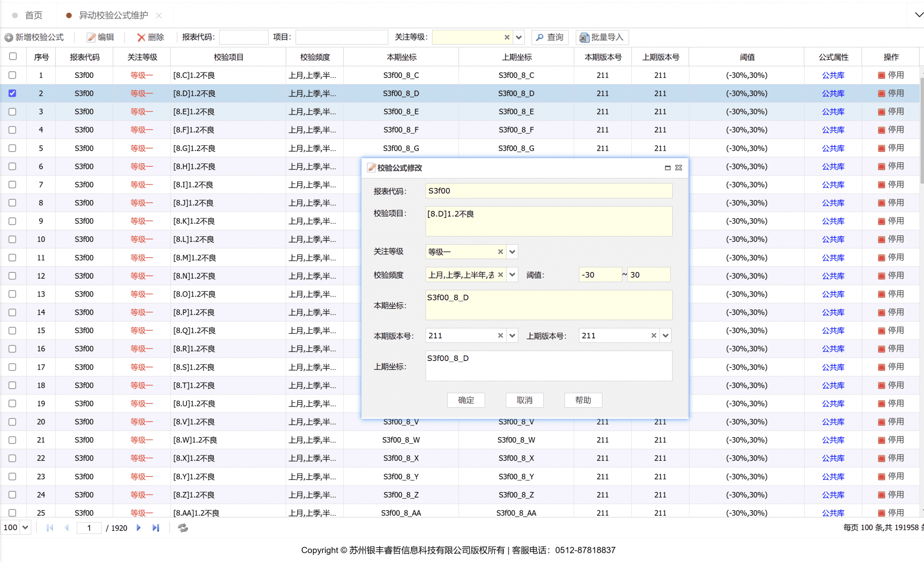Clear the 关注等级 value in dialog
The height and width of the screenshot is (562, 924).
click(500, 252)
